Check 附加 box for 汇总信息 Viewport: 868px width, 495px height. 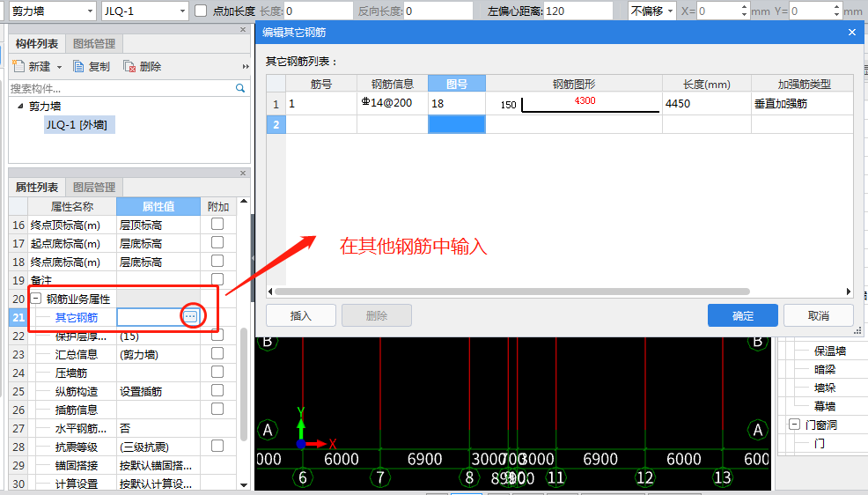click(x=217, y=353)
